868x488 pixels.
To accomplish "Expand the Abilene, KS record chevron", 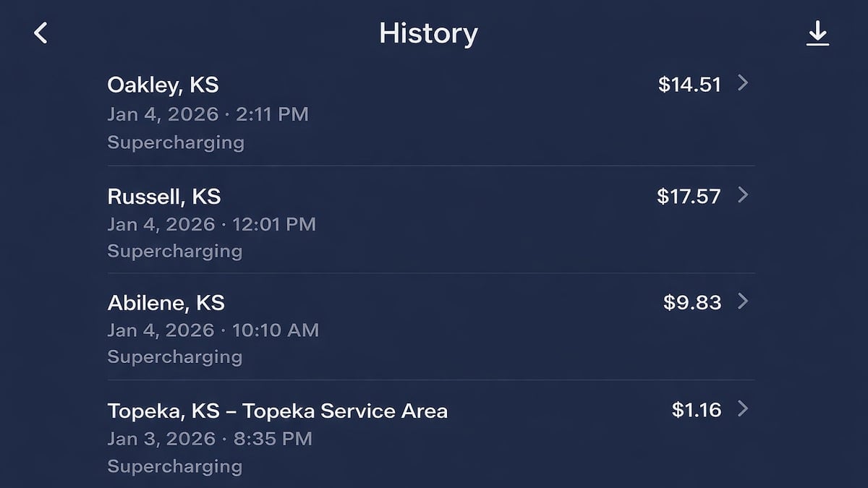I will [744, 303].
